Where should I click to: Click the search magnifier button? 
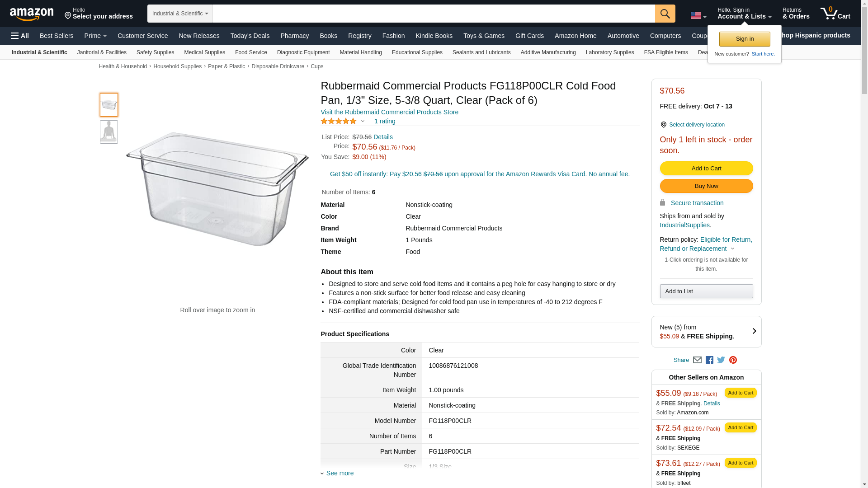point(665,14)
